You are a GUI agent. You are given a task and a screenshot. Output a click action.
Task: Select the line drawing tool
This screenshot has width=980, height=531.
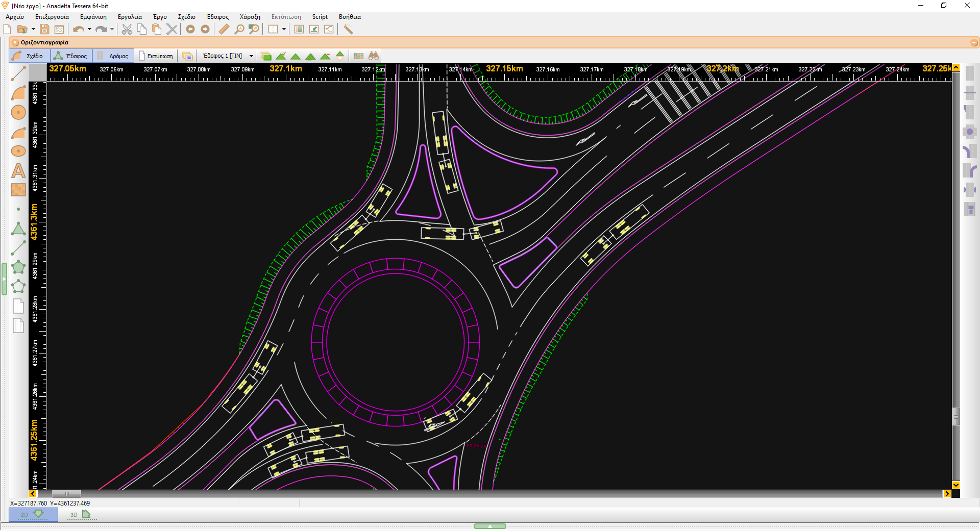18,73
